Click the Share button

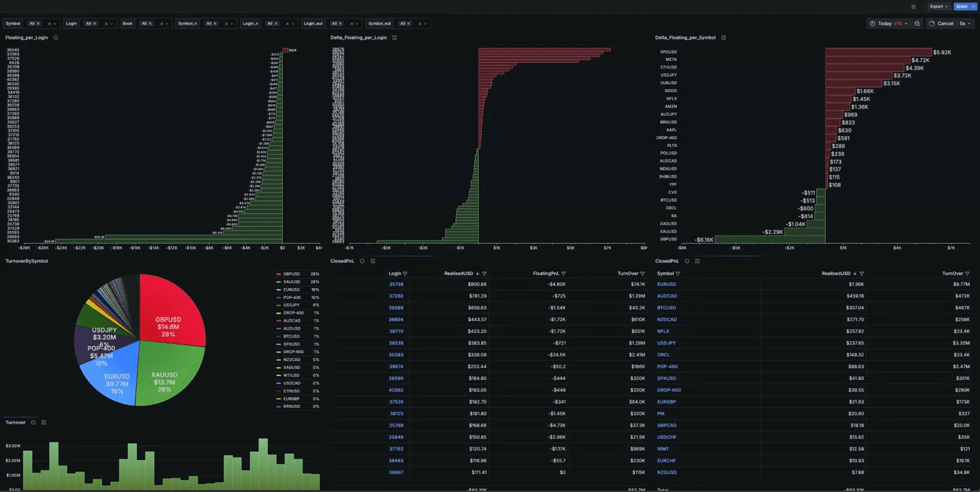(961, 6)
